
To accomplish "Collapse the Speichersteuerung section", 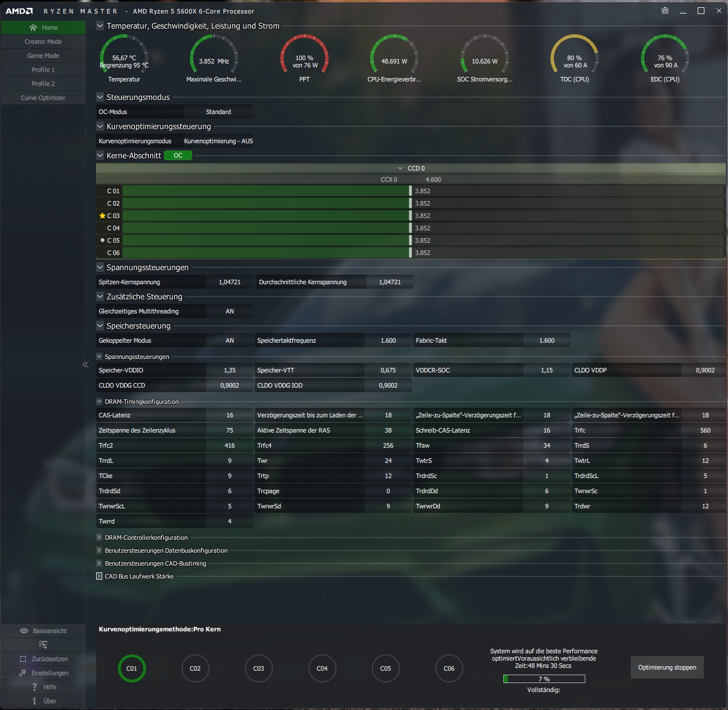I will [100, 326].
